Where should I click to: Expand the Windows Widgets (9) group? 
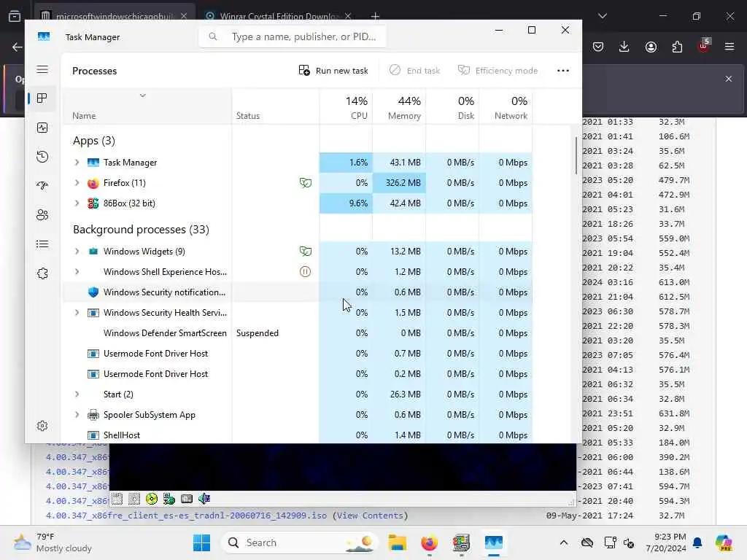point(77,251)
